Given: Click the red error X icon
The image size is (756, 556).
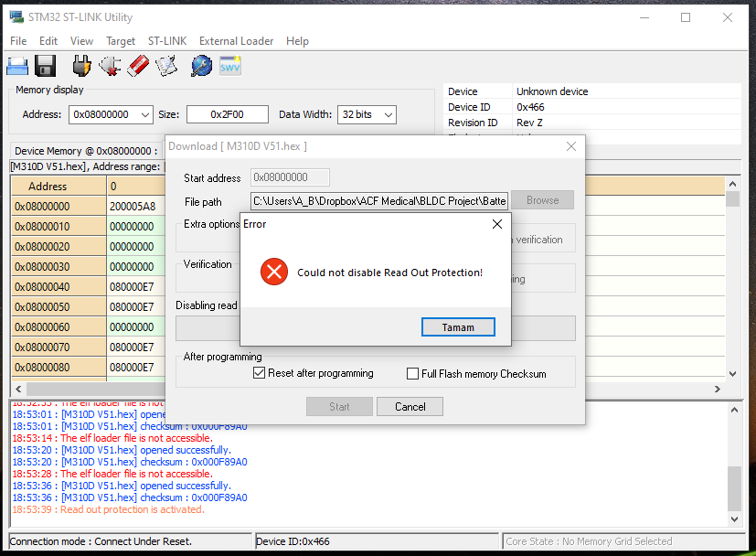Looking at the screenshot, I should [x=274, y=272].
